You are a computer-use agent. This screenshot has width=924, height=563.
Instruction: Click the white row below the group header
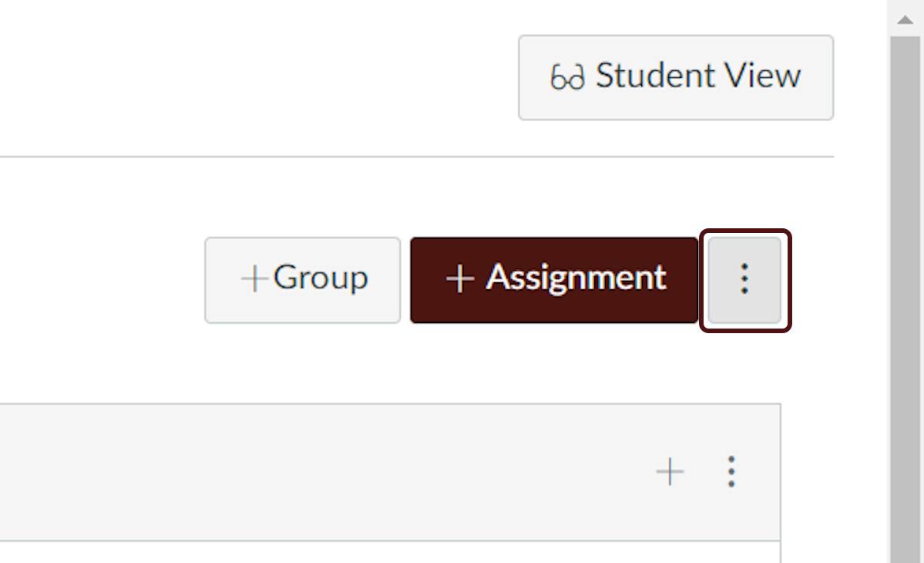tap(385, 552)
